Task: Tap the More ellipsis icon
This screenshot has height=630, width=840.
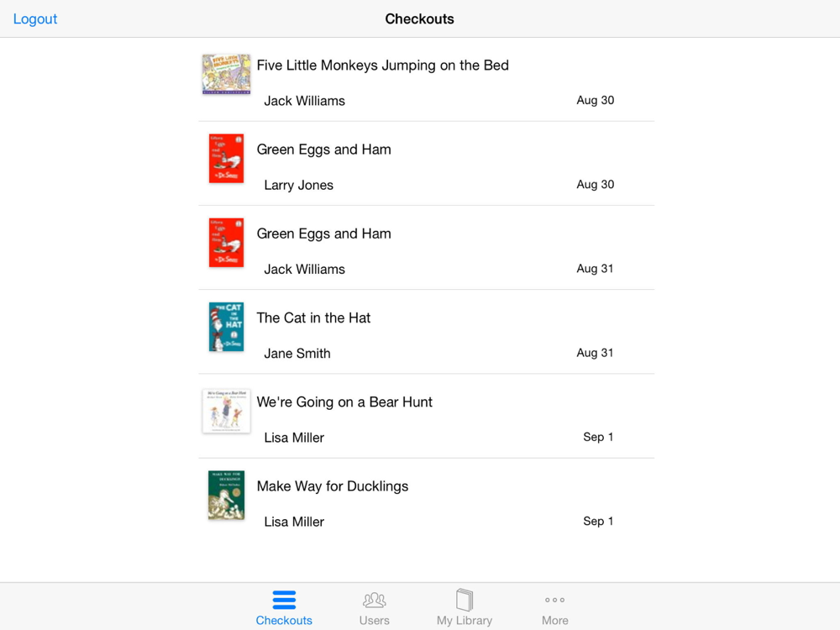Action: [554, 600]
